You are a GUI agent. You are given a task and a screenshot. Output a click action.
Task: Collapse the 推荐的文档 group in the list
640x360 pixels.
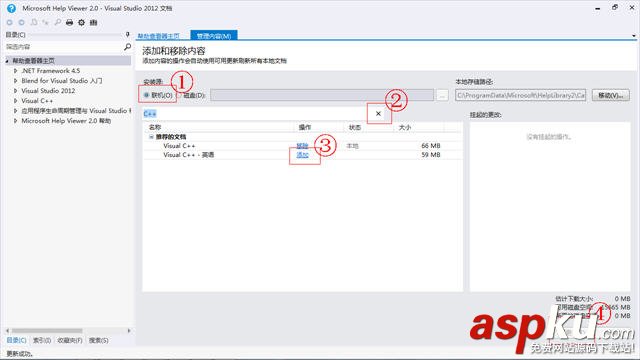click(151, 137)
